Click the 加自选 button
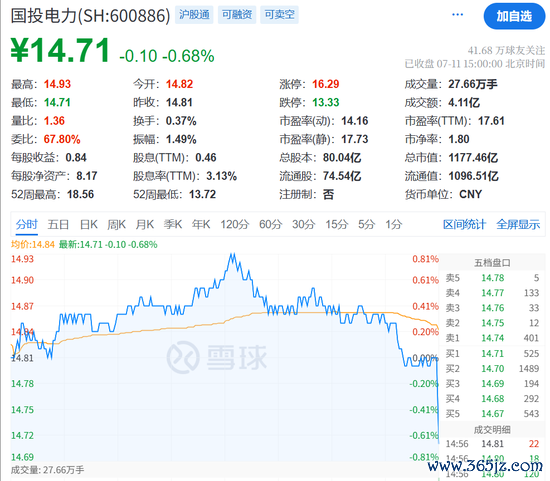550x481 pixels. (514, 16)
